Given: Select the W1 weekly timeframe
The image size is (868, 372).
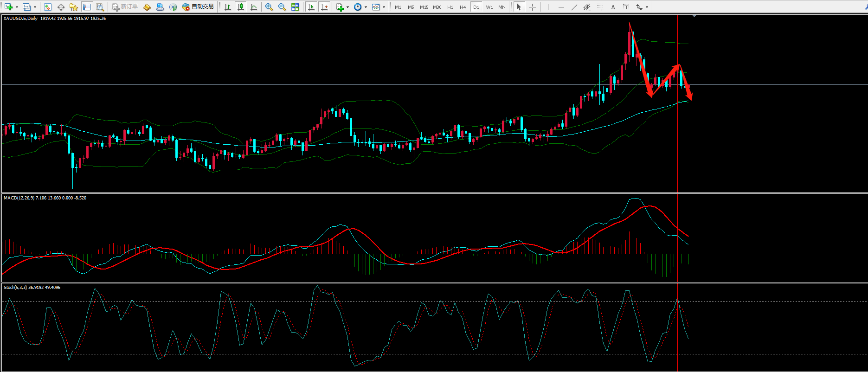Looking at the screenshot, I should click(x=489, y=7).
